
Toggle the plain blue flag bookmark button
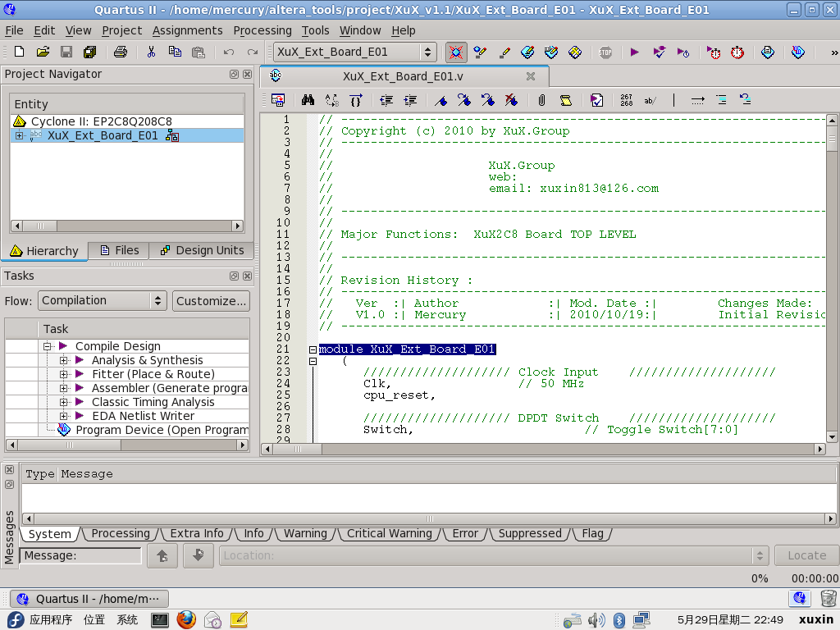[x=441, y=100]
